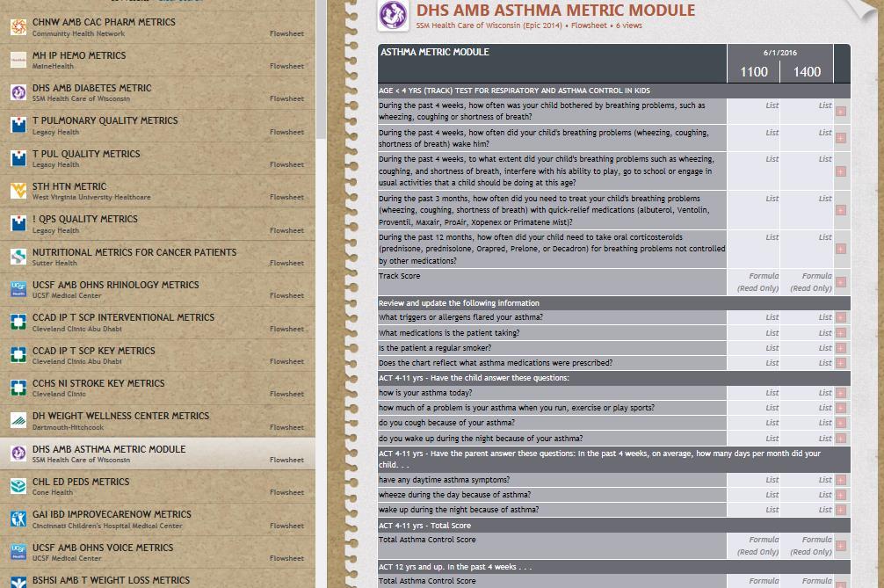884x588 pixels.
Task: Open STH HTN METRIC flowsheet
Action: [158, 191]
